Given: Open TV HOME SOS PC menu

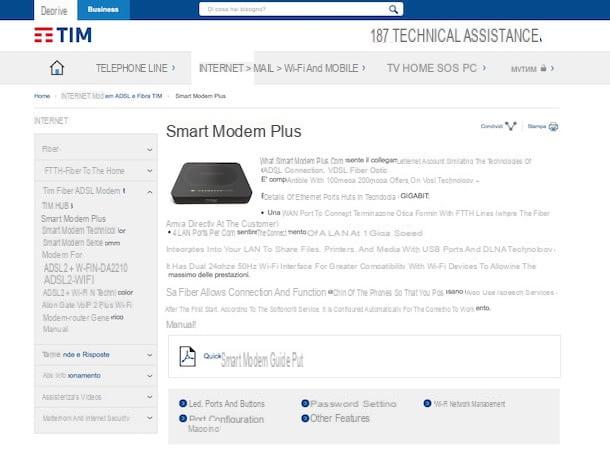Looking at the screenshot, I should click(436, 68).
